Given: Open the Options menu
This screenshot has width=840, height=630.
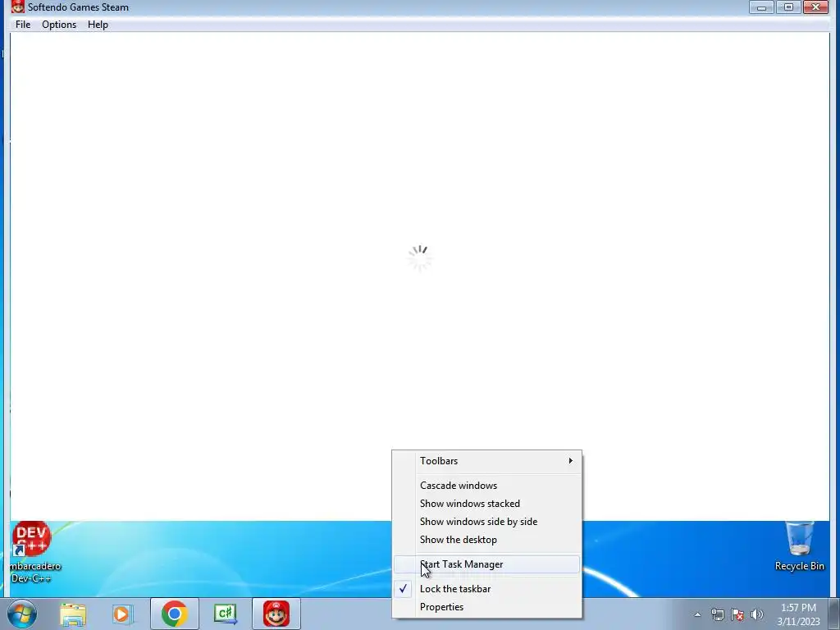Looking at the screenshot, I should point(59,25).
